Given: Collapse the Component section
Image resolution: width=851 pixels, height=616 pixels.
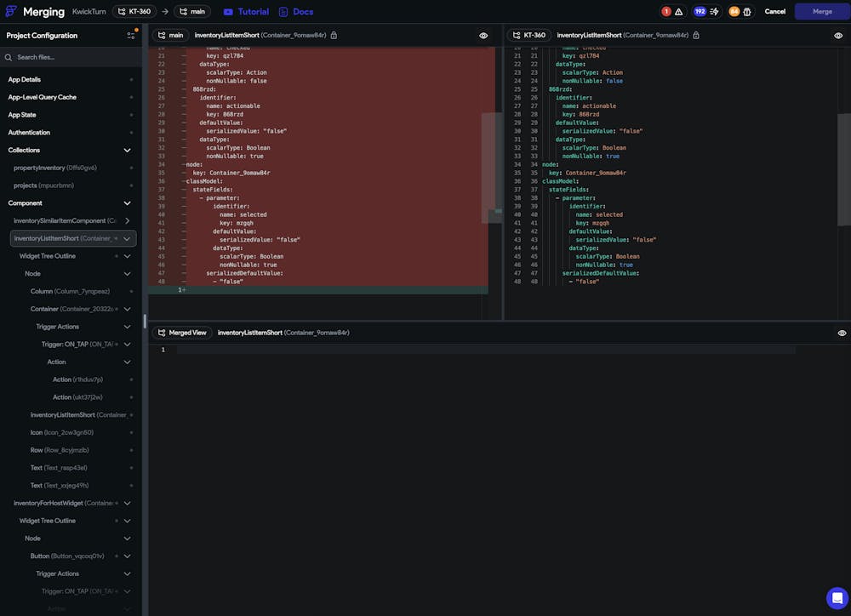Looking at the screenshot, I should click(127, 203).
